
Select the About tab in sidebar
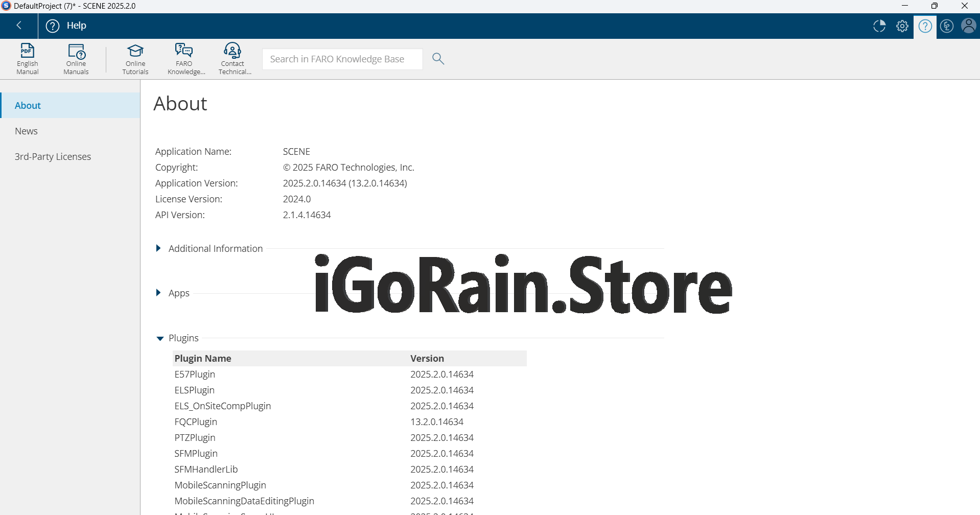[28, 106]
